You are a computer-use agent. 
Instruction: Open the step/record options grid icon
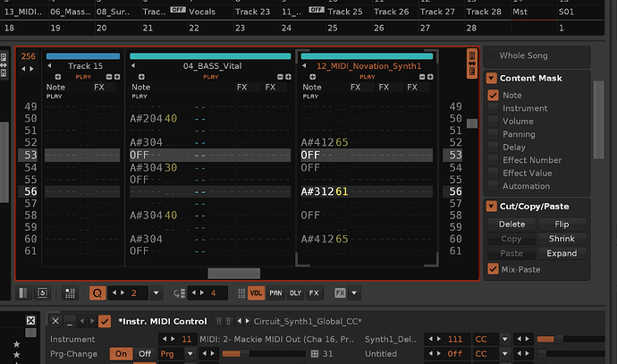pyautogui.click(x=70, y=292)
